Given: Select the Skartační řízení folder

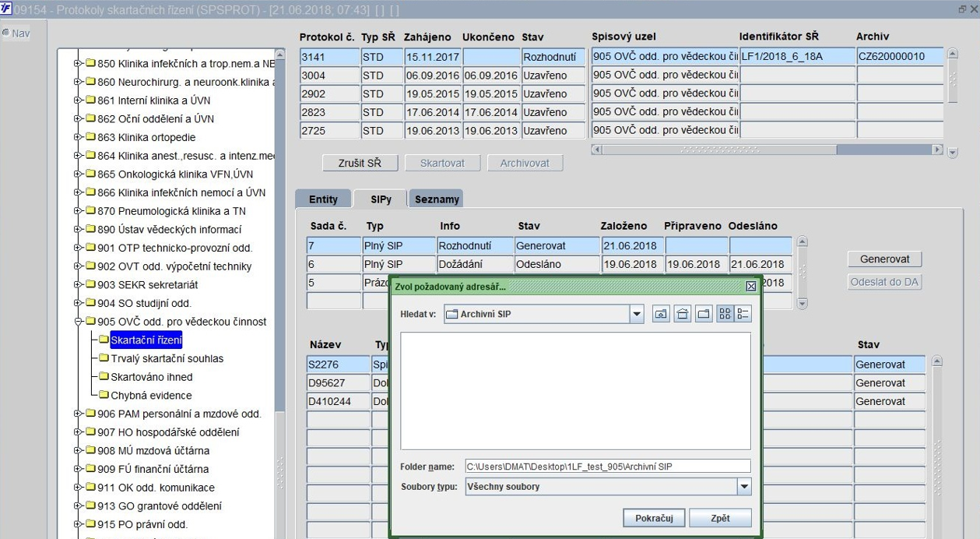Looking at the screenshot, I should [x=146, y=340].
